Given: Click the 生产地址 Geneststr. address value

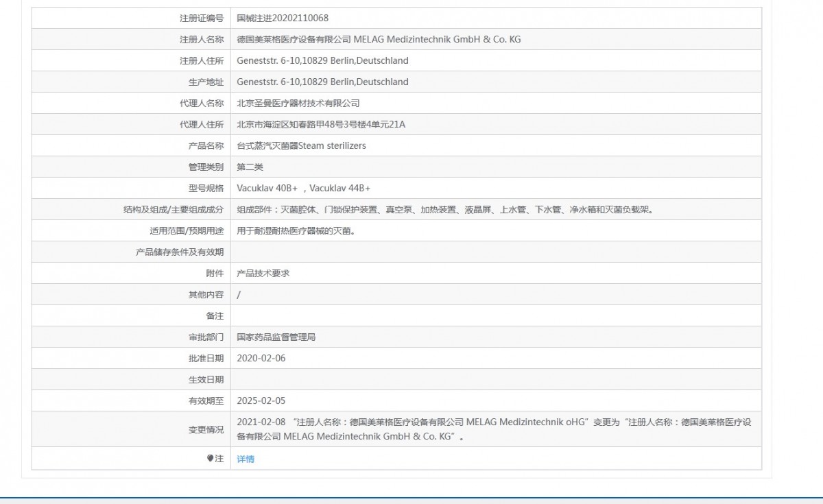Looking at the screenshot, I should [322, 82].
